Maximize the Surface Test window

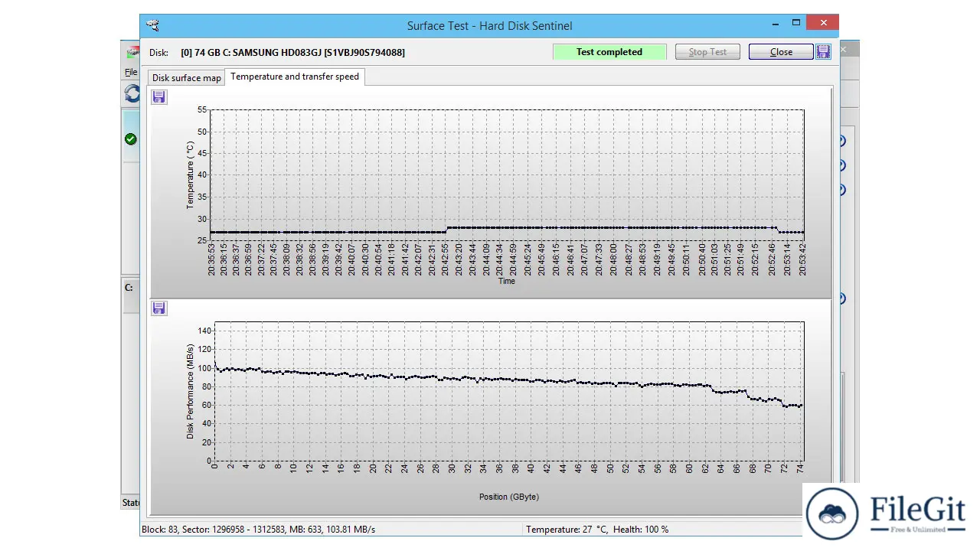(x=796, y=23)
